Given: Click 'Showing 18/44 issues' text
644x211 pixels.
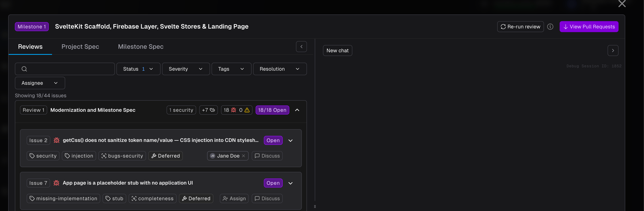Looking at the screenshot, I should [x=41, y=96].
